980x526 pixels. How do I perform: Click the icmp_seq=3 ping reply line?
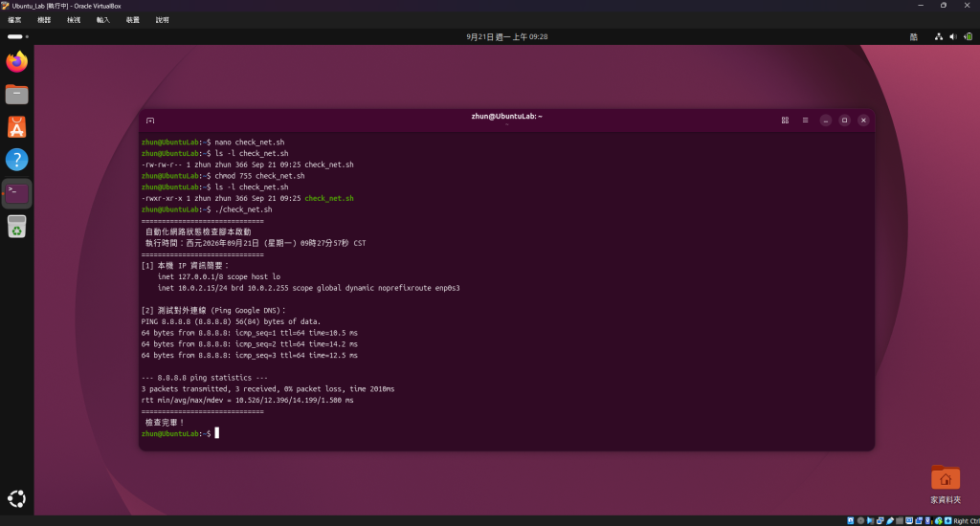[250, 356]
